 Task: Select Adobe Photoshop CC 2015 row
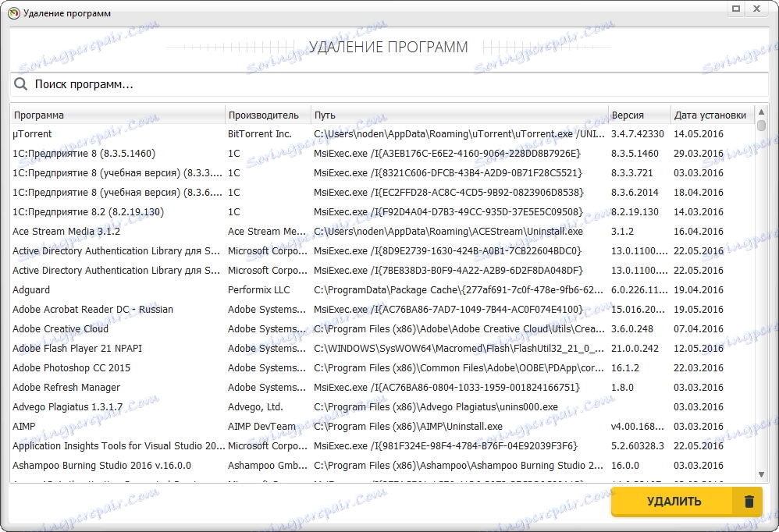tap(382, 367)
